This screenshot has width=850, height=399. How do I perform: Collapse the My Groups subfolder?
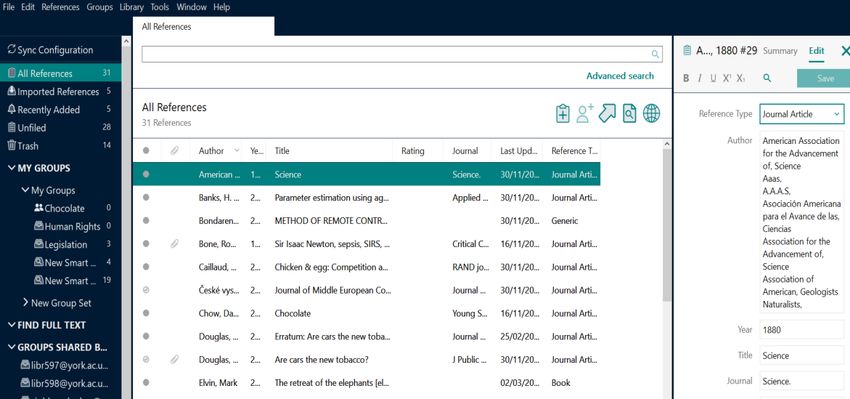tap(25, 190)
